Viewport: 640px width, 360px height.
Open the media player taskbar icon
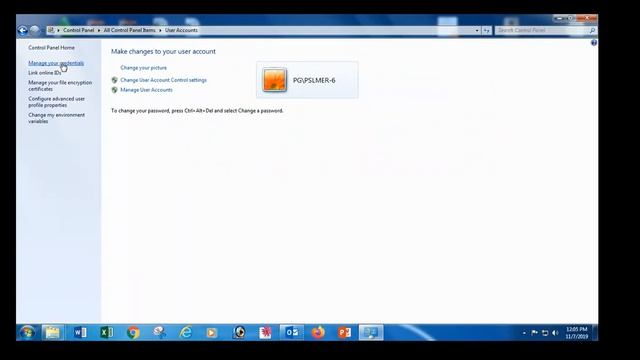(211, 333)
